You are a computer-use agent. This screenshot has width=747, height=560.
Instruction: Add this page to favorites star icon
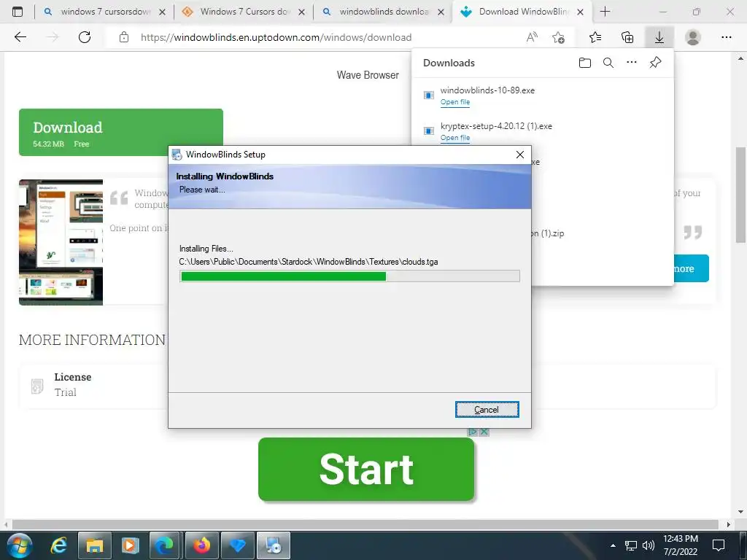tap(558, 37)
